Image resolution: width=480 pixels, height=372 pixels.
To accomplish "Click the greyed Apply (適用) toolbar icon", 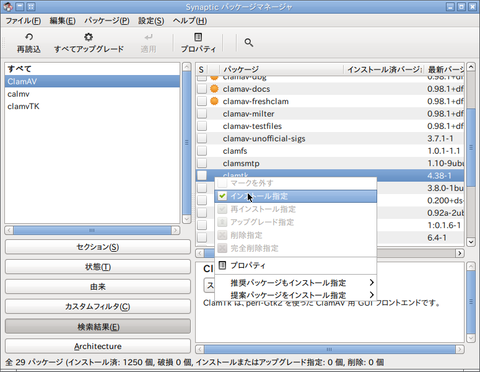I will 148,37.
